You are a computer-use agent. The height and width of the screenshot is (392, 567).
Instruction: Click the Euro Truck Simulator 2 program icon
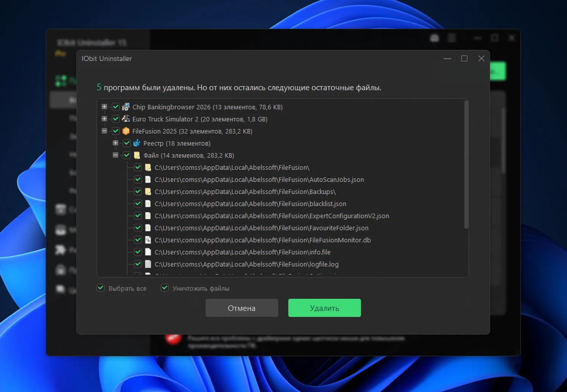(x=126, y=119)
